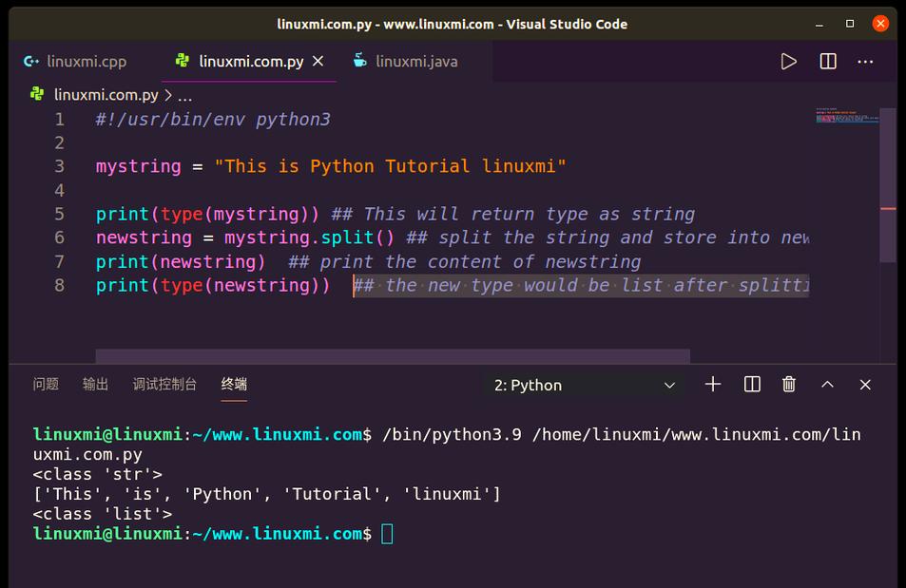Click the Java icon on linuxmi.java tab

click(358, 60)
